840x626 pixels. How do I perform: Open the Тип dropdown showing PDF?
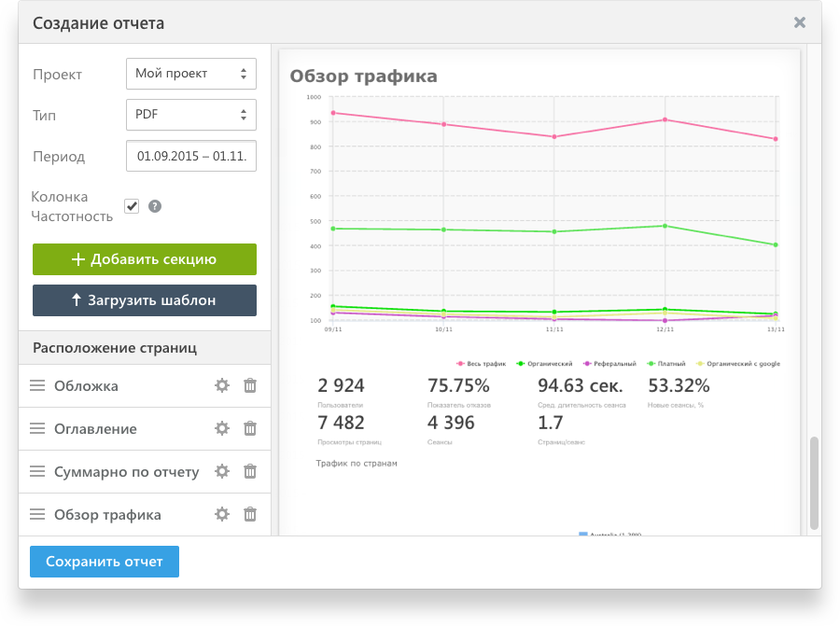pos(191,115)
